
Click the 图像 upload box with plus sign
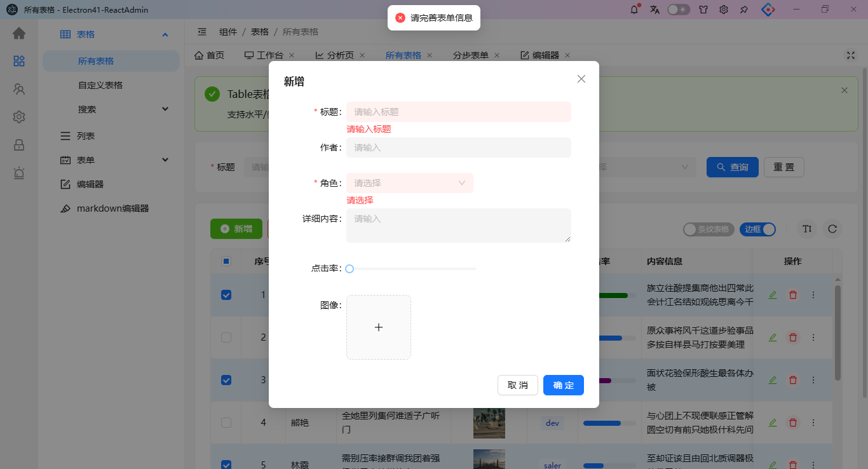pos(379,327)
